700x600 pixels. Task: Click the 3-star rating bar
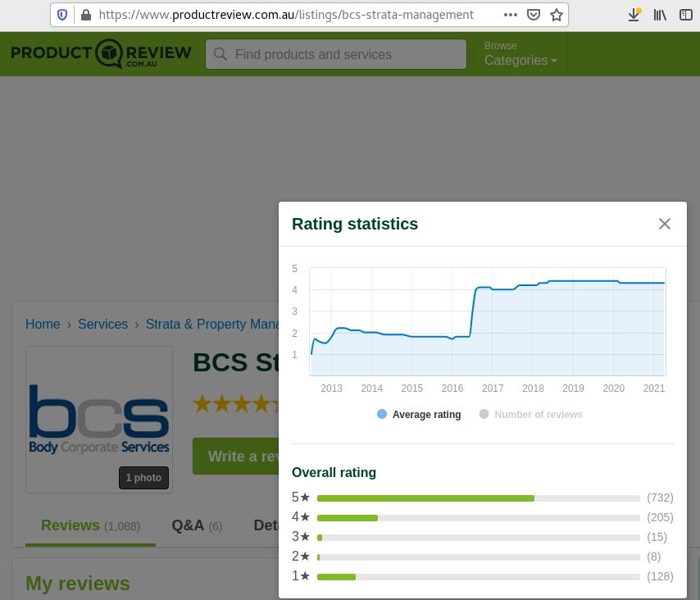[478, 538]
